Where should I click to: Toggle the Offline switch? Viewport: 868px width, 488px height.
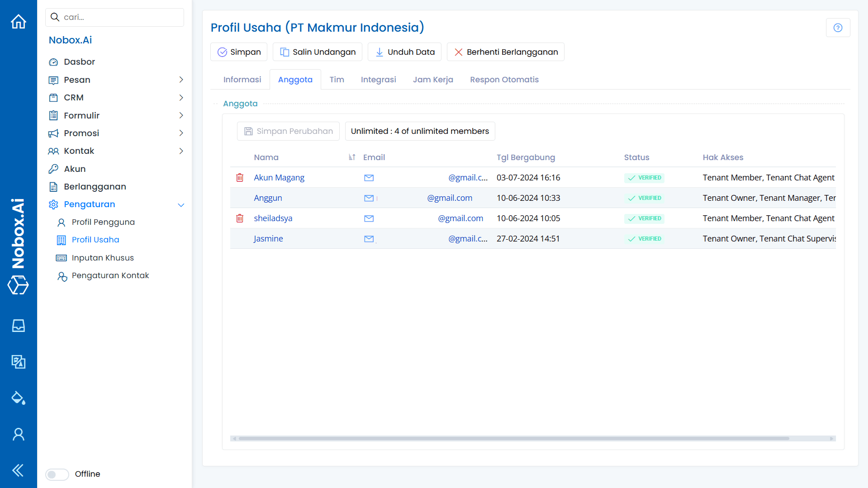point(57,474)
